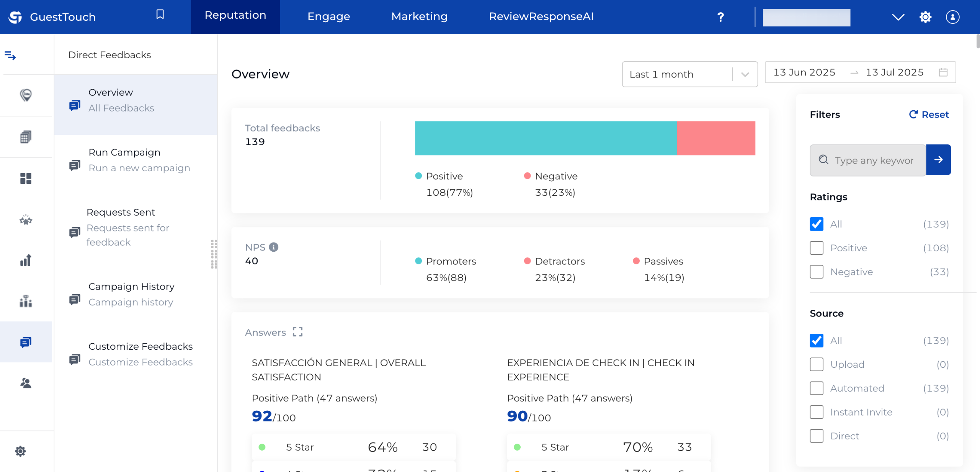Viewport: 980px width, 472px height.
Task: Click the NPS info icon
Action: 273,247
